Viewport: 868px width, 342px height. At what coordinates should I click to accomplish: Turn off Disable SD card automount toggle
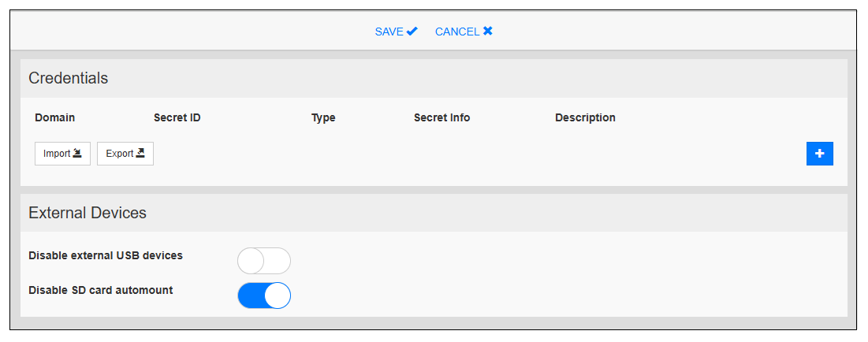(x=264, y=296)
